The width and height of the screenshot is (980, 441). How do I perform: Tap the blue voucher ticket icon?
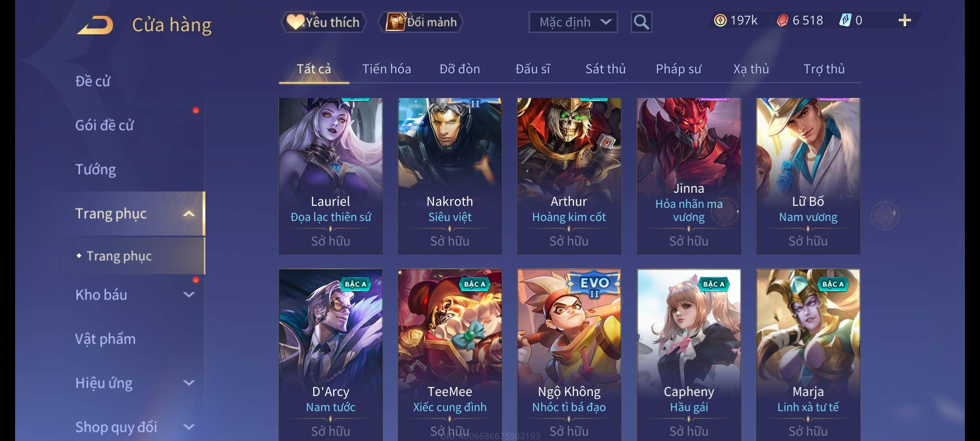tap(845, 20)
